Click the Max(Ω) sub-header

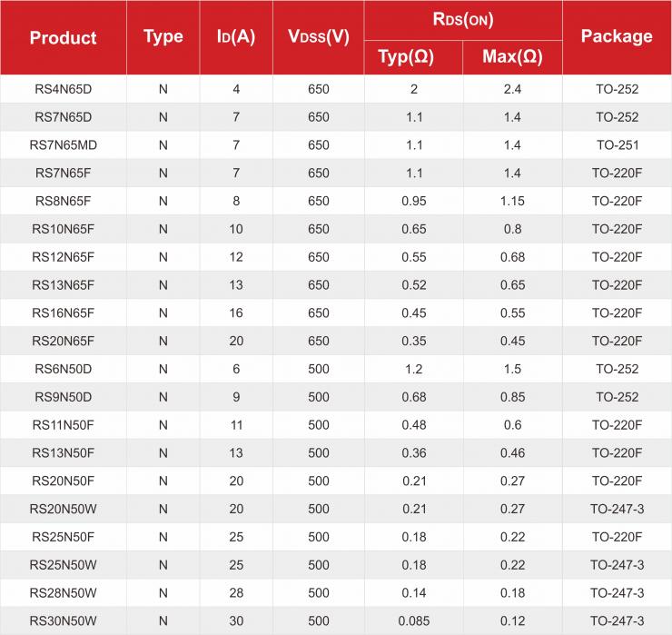[512, 57]
